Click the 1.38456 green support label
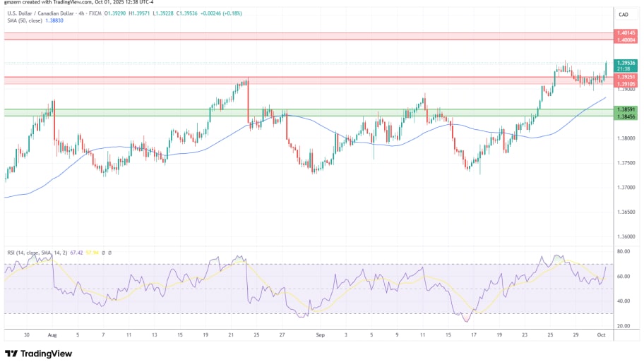644x362 pixels. (x=626, y=116)
